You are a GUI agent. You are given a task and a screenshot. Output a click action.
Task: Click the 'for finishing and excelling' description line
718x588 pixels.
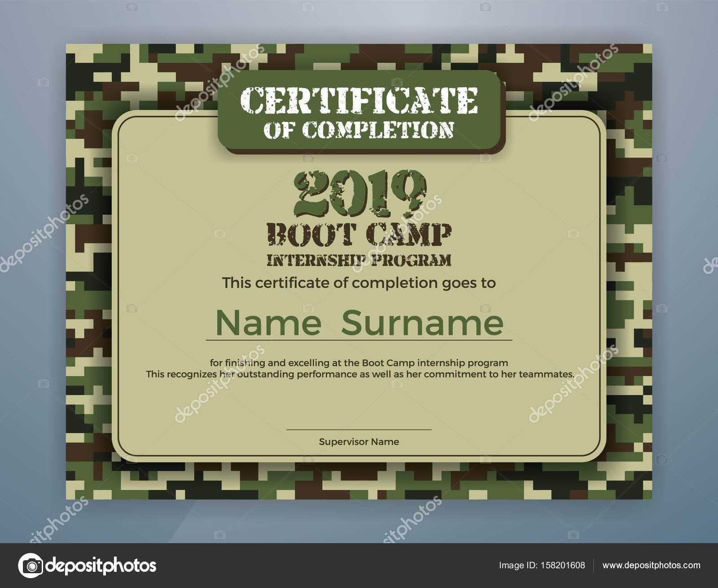click(359, 363)
